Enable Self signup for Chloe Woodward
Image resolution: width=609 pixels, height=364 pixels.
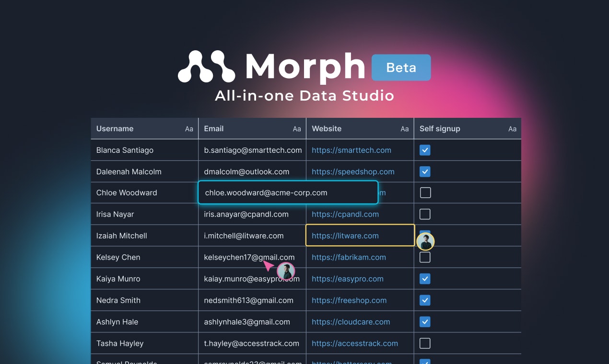click(425, 193)
